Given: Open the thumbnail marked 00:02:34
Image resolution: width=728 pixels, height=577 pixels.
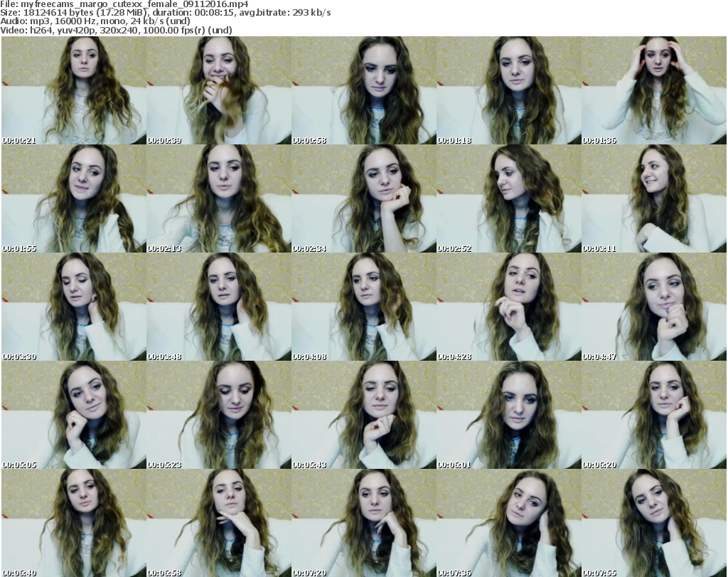Looking at the screenshot, I should (x=364, y=198).
